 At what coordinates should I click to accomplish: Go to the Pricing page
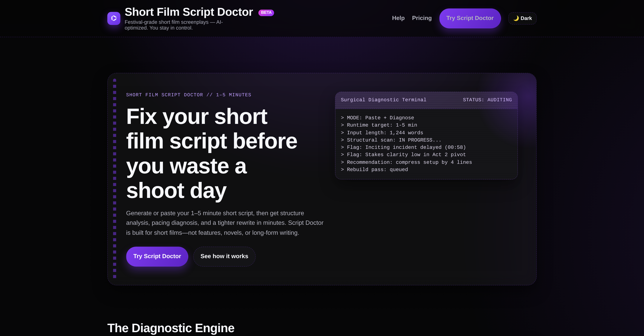(x=422, y=18)
